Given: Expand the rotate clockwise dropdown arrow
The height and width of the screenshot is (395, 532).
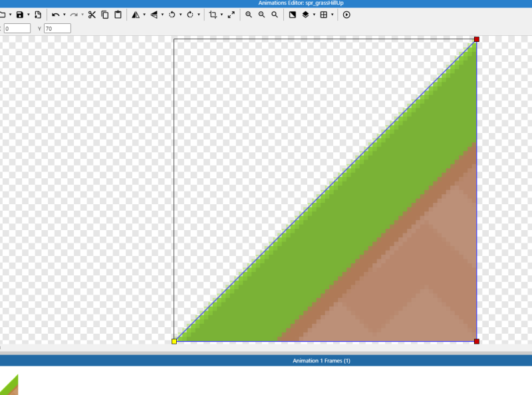Looking at the screenshot, I should tap(199, 15).
